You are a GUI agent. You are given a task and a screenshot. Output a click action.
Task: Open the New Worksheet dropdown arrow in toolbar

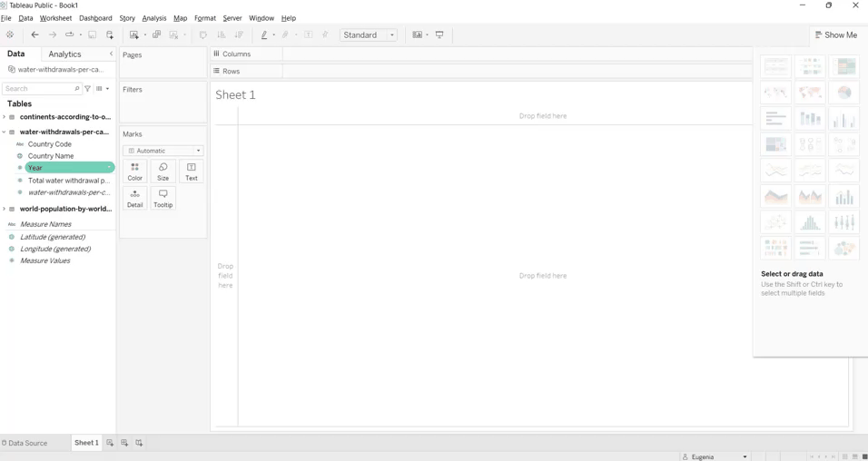145,34
